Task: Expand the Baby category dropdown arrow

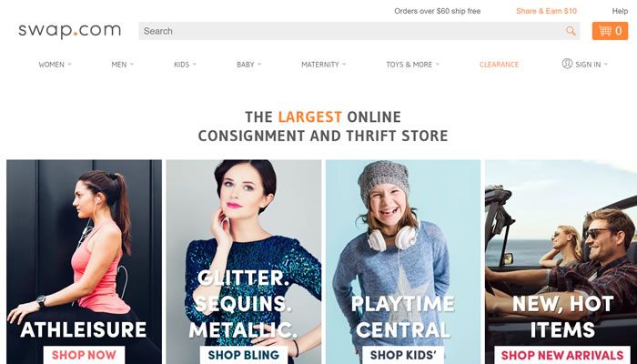Action: click(259, 65)
